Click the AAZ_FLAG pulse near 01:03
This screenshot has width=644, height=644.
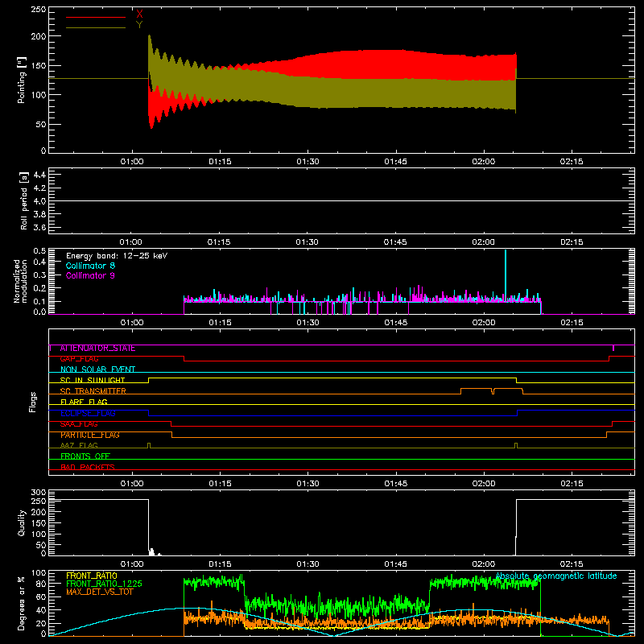click(149, 445)
